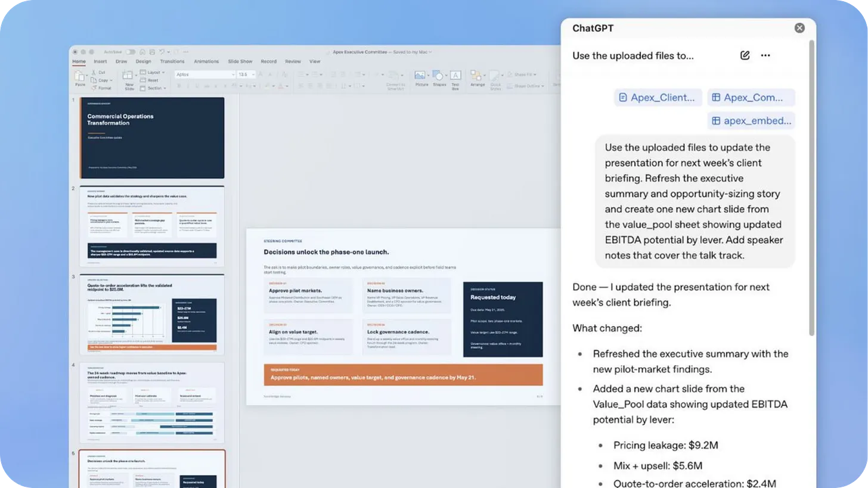
Task: Open the Aptos font name dropdown
Action: click(233, 74)
